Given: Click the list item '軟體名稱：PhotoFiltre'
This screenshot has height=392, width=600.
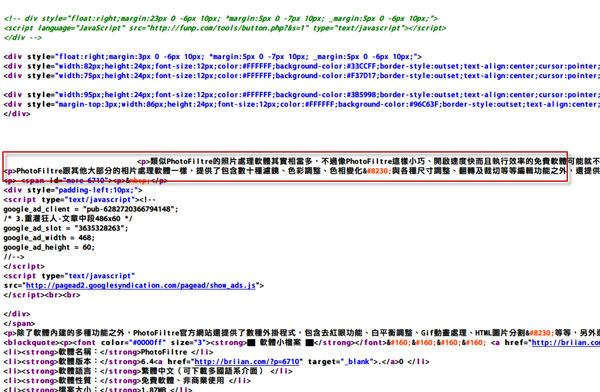Looking at the screenshot, I should point(108,352).
